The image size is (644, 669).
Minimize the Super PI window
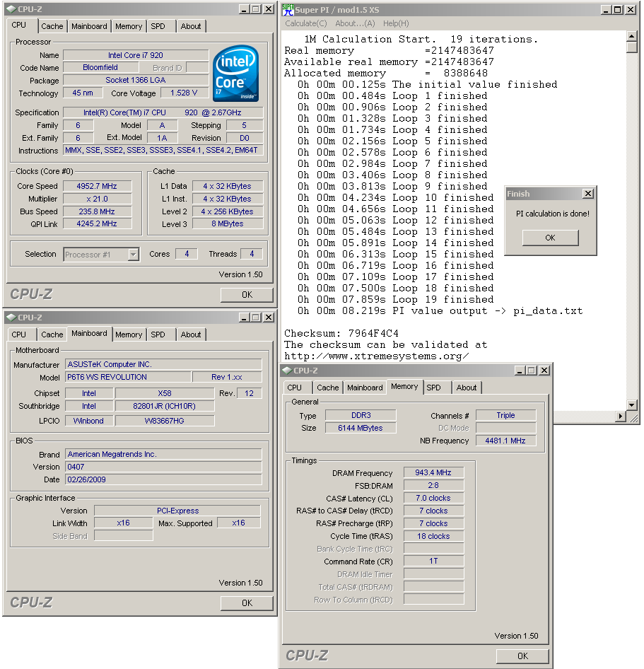tap(606, 9)
